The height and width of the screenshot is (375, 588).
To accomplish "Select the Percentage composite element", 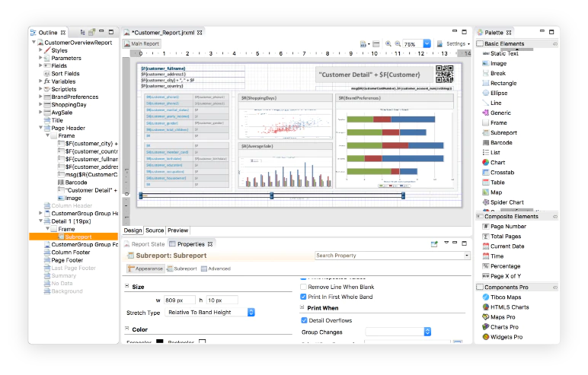I will point(501,266).
